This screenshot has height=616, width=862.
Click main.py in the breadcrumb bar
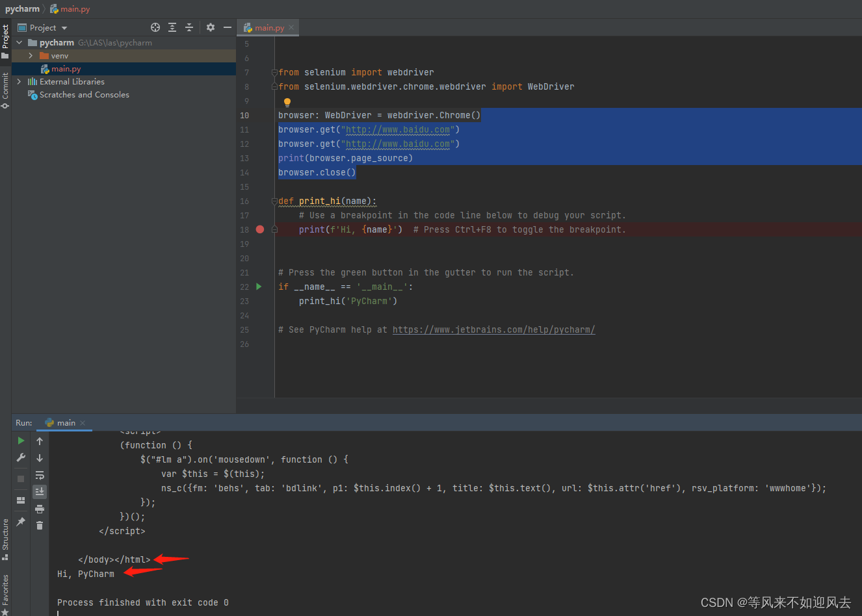[x=75, y=9]
